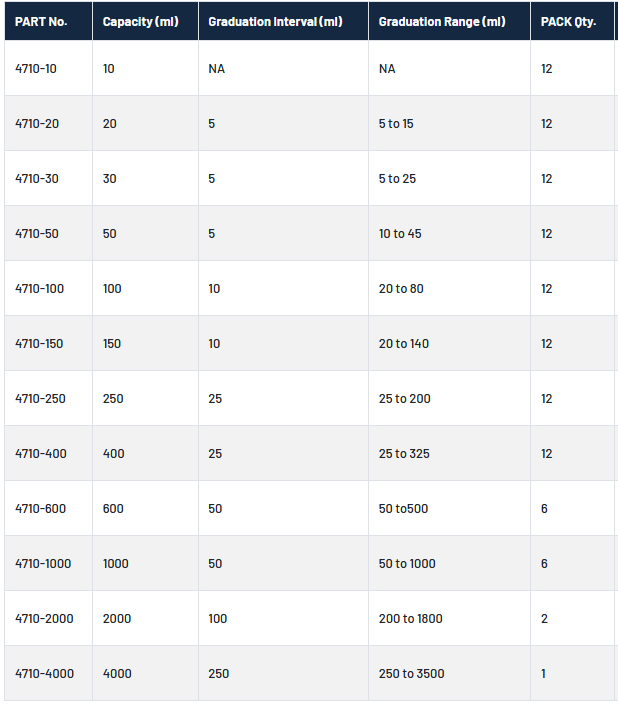618x704 pixels.
Task: Select part number 4710-100 cell
Action: pyautogui.click(x=40, y=289)
